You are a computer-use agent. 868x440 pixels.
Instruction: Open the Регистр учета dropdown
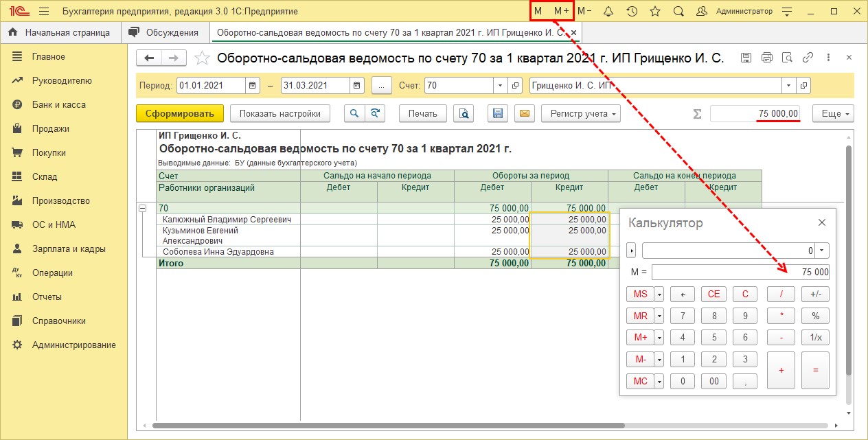pos(580,114)
